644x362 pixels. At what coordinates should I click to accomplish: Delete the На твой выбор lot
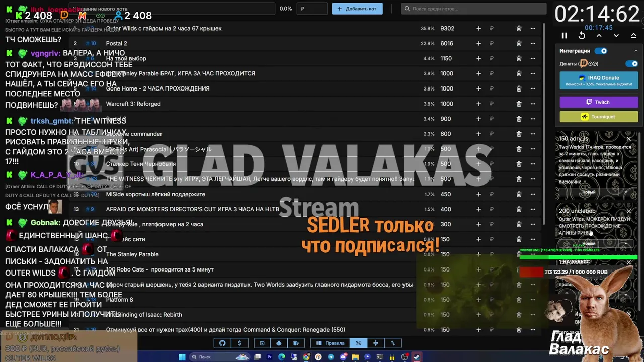(519, 59)
